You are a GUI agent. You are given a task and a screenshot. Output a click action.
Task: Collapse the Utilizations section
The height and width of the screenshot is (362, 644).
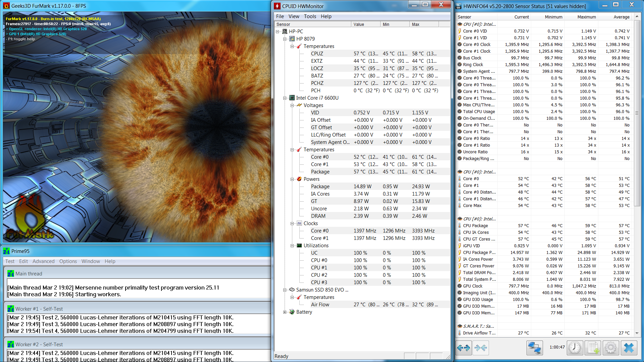coord(292,246)
